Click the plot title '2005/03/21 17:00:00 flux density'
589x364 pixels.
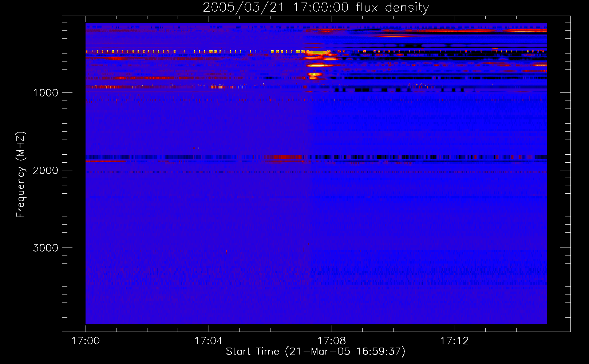(316, 8)
